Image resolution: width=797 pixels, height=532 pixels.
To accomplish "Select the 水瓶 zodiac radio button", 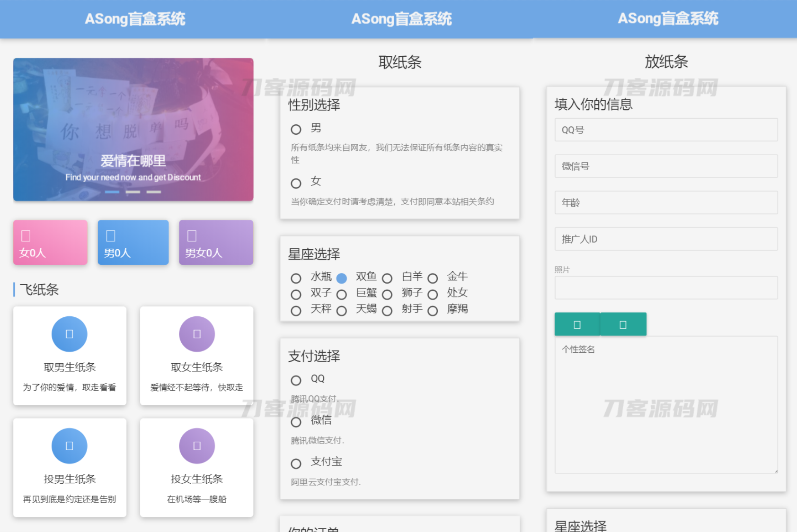I will tap(296, 278).
